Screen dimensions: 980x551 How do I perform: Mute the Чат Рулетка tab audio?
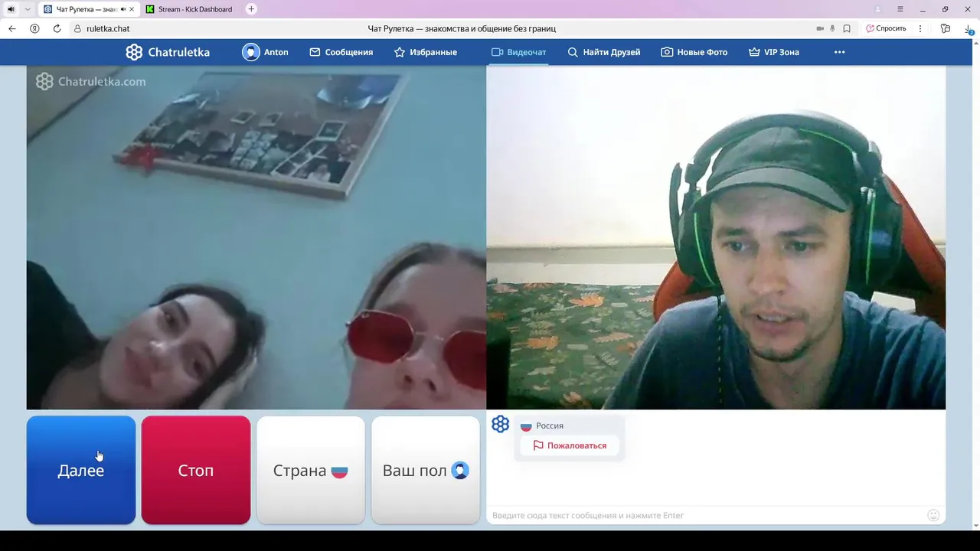click(x=122, y=9)
